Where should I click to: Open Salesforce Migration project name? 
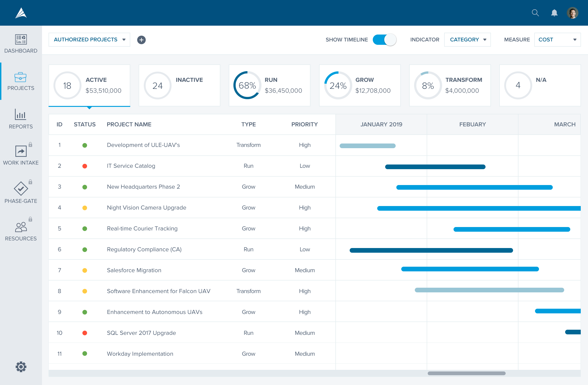coord(134,270)
